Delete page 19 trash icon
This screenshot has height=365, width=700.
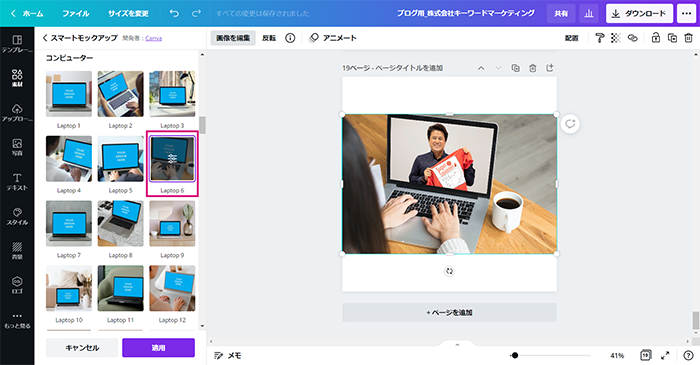click(x=533, y=68)
